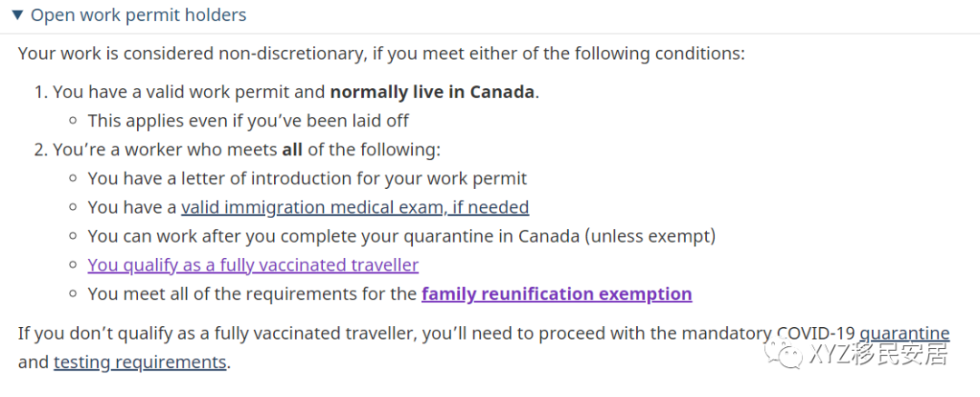This screenshot has height=397, width=980.
Task: Open "You qualify as a fully vaccinated traveller" link
Action: 253,265
